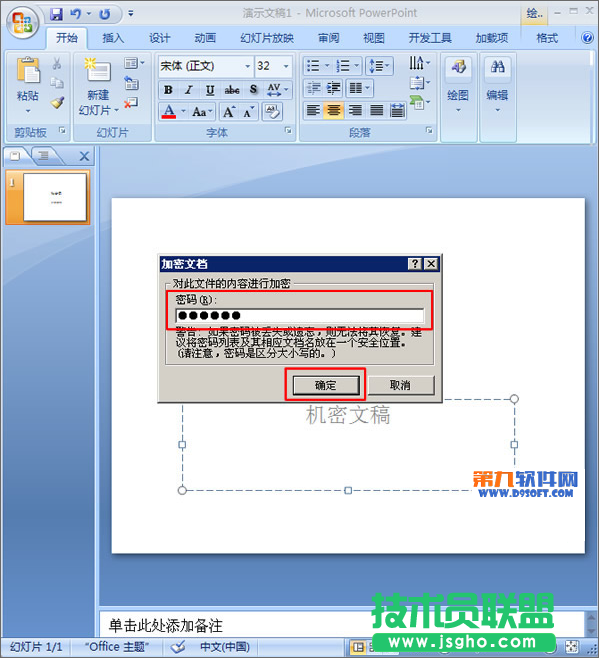Open text direction dropdown

[420, 63]
